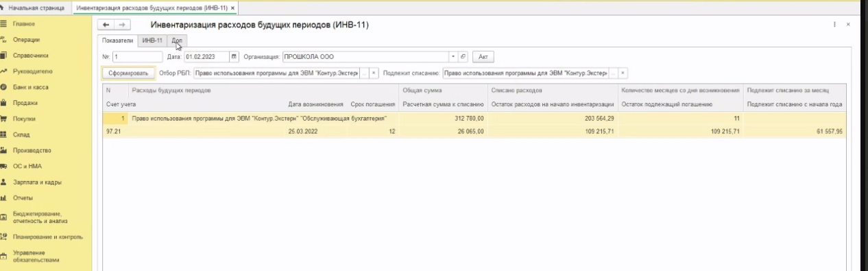868x271 pixels.
Task: Click the Сформировать button
Action: click(128, 73)
